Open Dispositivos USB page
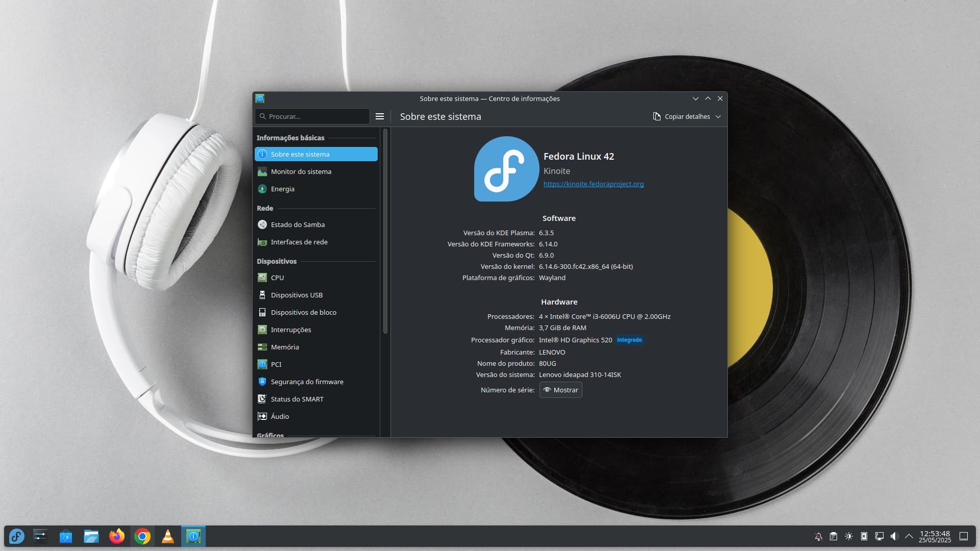This screenshot has width=980, height=551. [316, 295]
